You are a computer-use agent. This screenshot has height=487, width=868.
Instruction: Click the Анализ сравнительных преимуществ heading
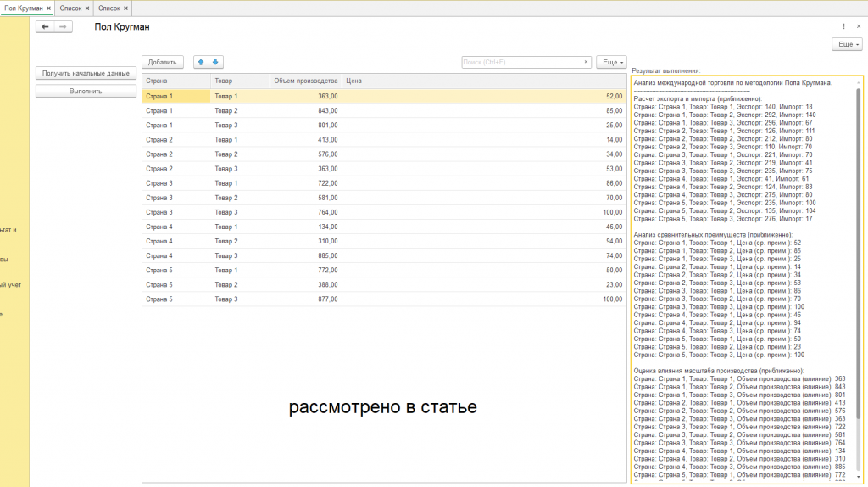click(x=713, y=235)
